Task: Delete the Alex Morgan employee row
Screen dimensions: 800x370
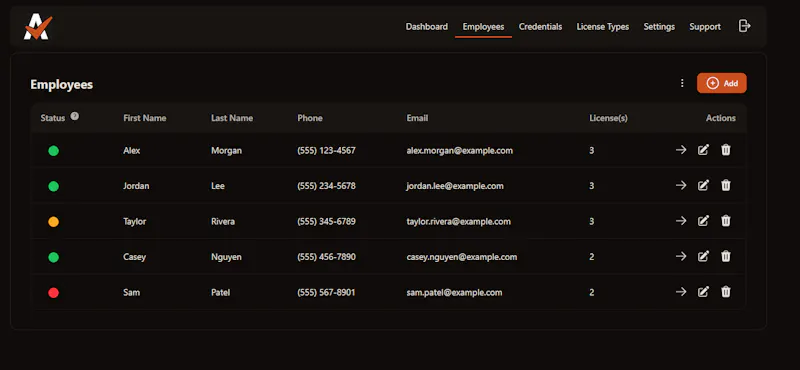Action: click(x=726, y=150)
